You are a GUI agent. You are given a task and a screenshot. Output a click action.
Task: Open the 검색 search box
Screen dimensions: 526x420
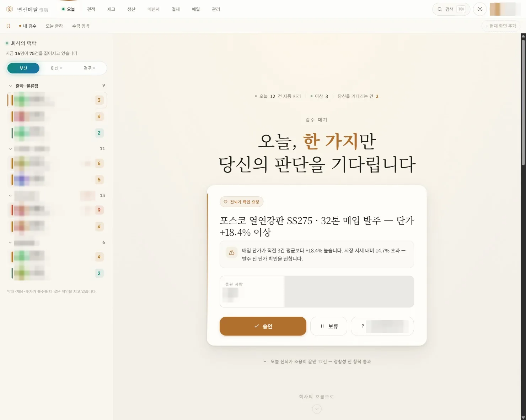click(x=451, y=9)
